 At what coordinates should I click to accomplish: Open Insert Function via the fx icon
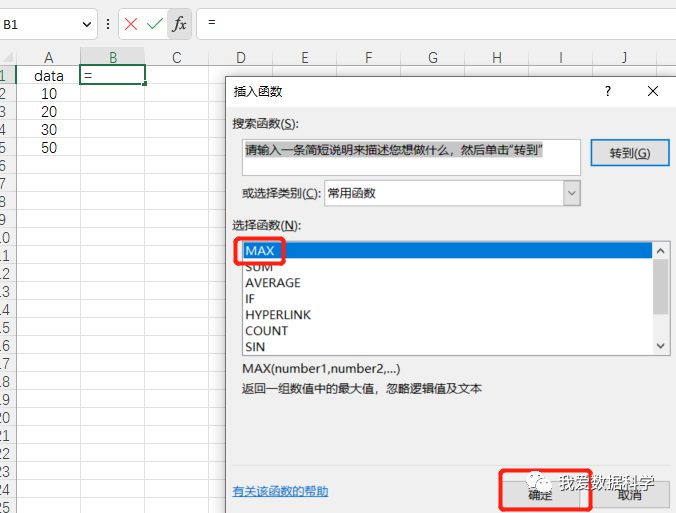(179, 24)
